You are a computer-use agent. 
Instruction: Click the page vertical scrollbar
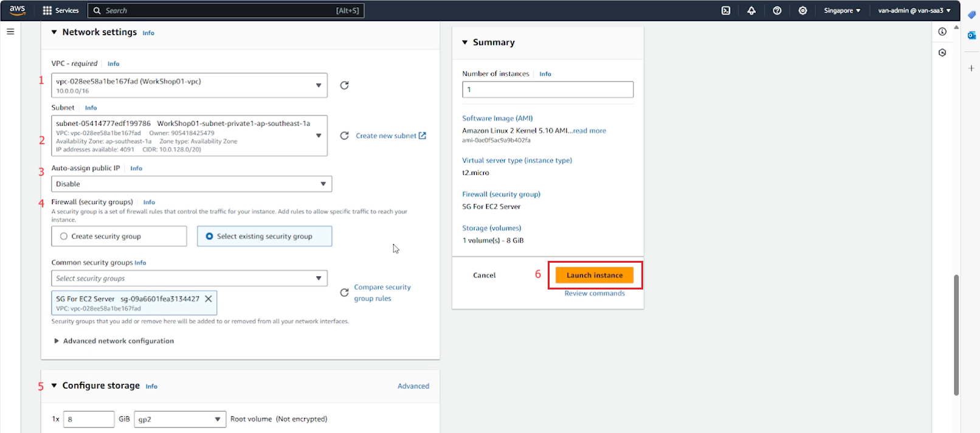[x=956, y=334]
